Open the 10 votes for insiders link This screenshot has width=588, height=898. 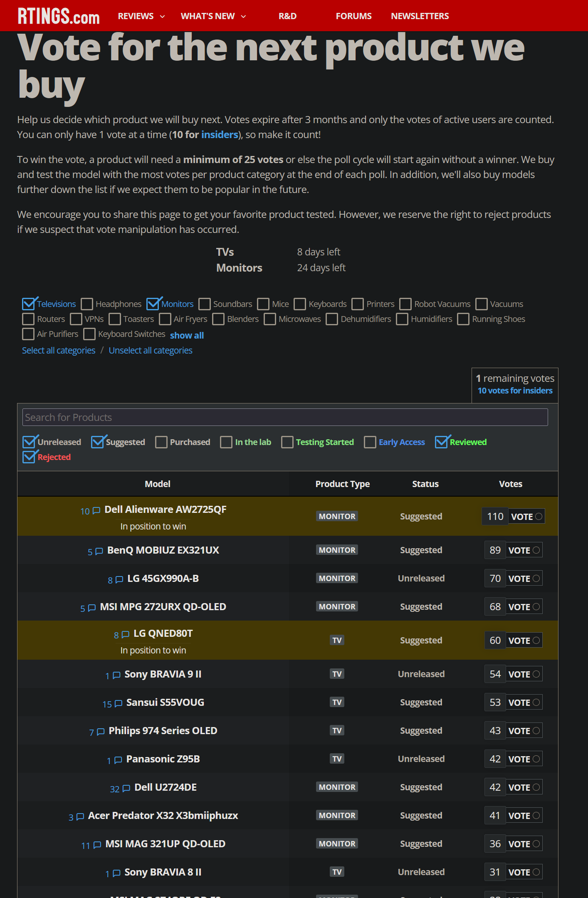point(514,390)
